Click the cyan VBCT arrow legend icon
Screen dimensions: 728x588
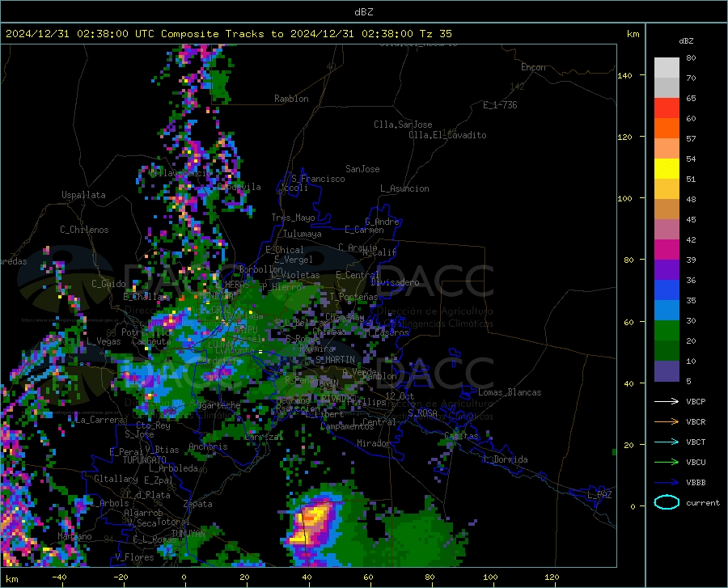pos(667,442)
